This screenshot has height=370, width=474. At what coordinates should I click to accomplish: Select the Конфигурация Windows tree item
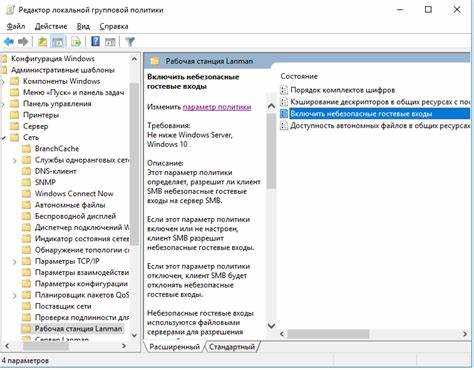[53, 59]
